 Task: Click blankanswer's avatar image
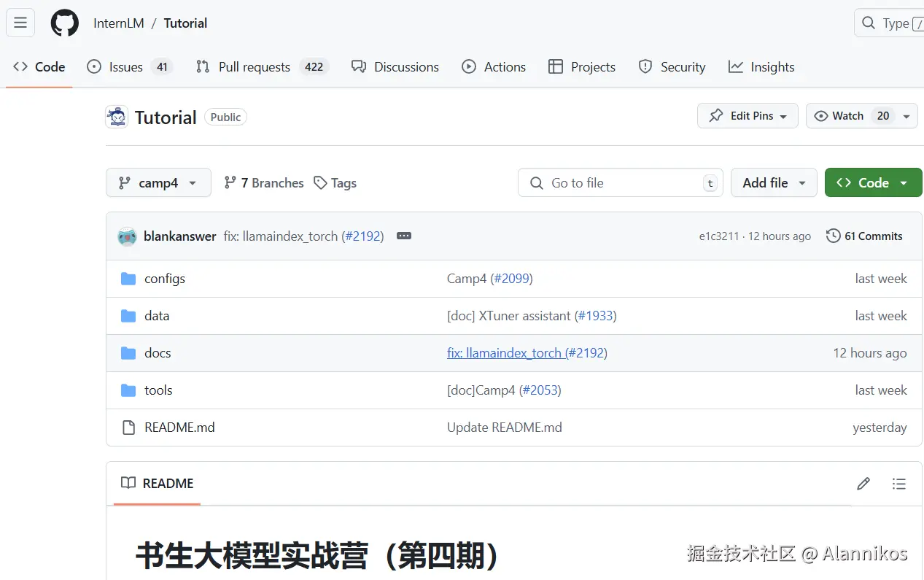click(x=128, y=236)
